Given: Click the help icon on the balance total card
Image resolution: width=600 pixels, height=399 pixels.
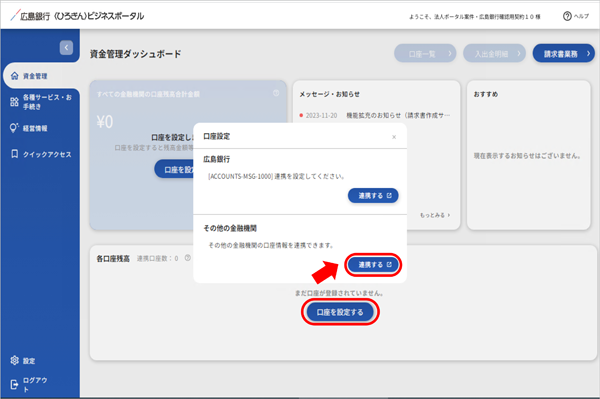Looking at the screenshot, I should 276,93.
